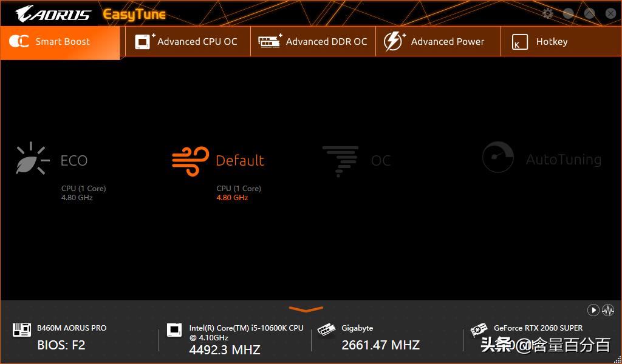Choose the OC tornado icon
The height and width of the screenshot is (364, 622).
coord(340,161)
